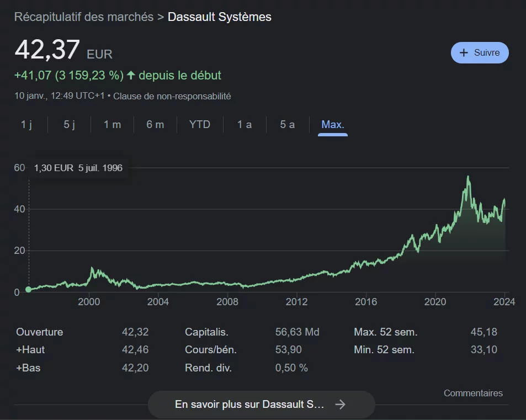Image resolution: width=526 pixels, height=420 pixels.
Task: Click arrow icon on En savoir plus
Action: 340,404
